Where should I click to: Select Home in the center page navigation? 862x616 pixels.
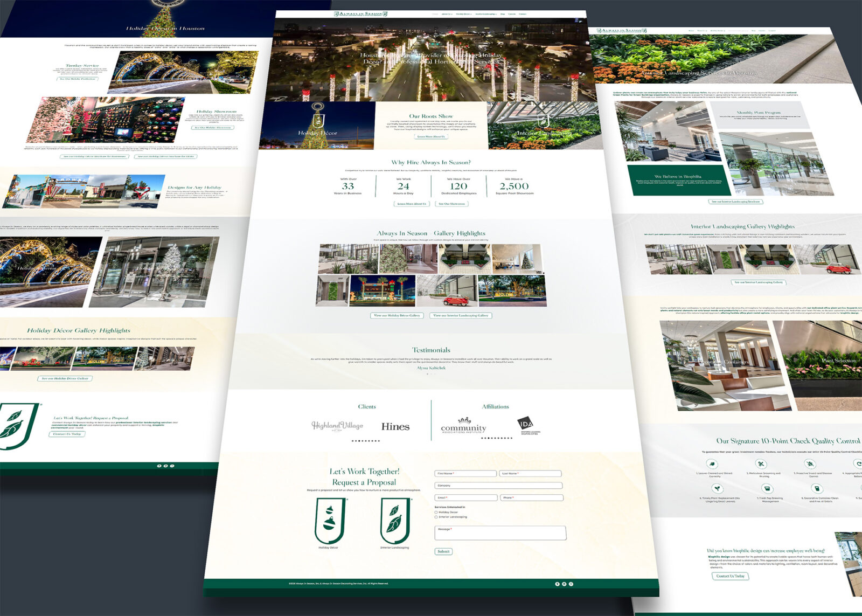tap(435, 14)
